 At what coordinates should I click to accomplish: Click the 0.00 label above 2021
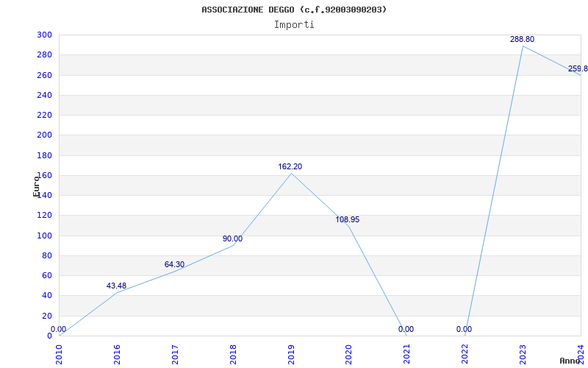pos(406,329)
